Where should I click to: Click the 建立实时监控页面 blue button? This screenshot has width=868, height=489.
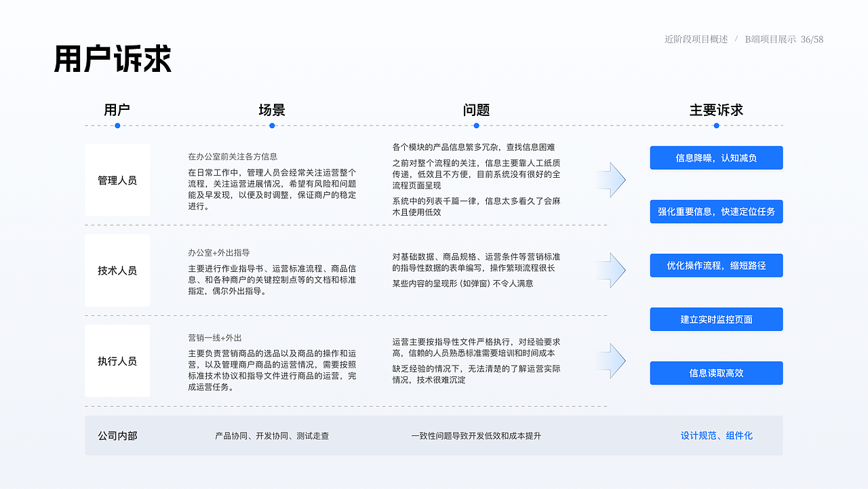716,319
